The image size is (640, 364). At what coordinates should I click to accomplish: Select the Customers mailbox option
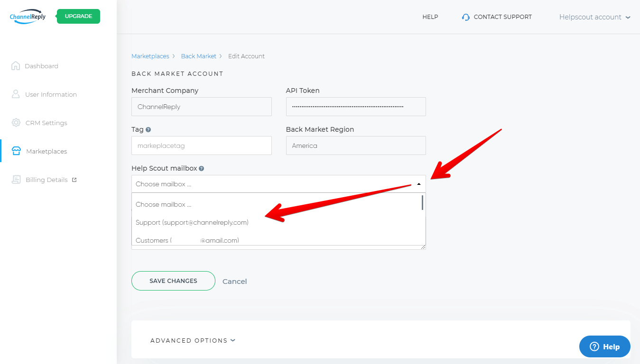pos(276,240)
